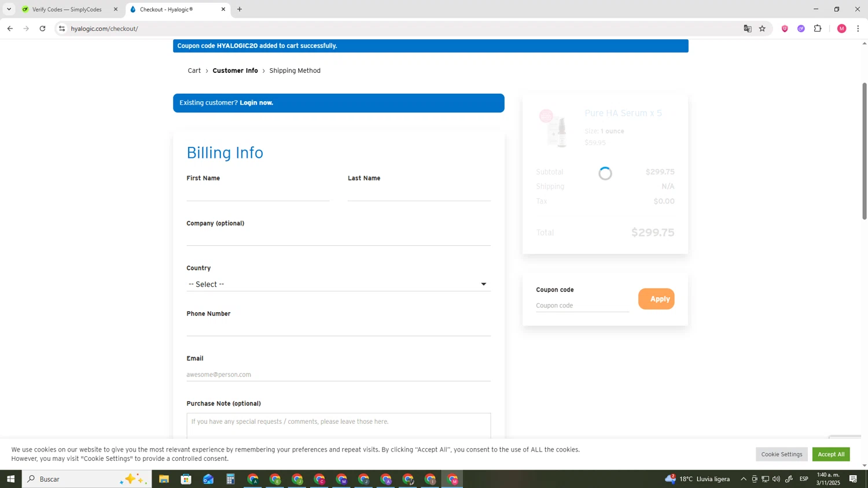Open the tab search dropdown arrow

[9, 9]
